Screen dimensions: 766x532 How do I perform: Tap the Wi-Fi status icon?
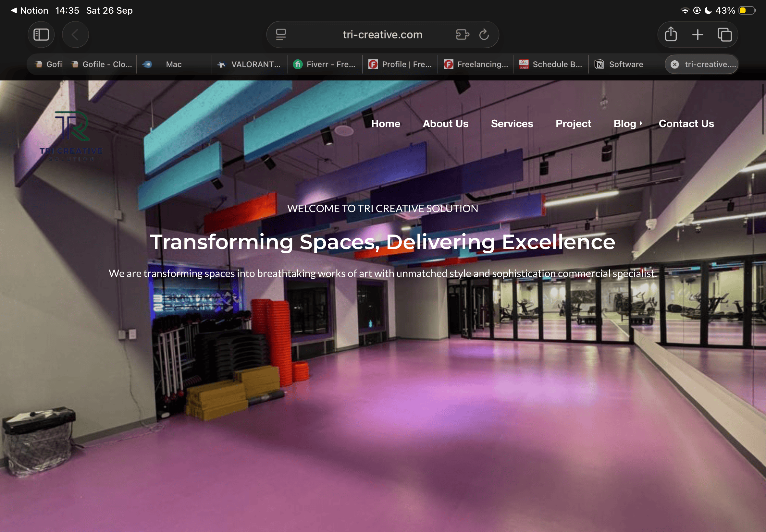tap(685, 10)
